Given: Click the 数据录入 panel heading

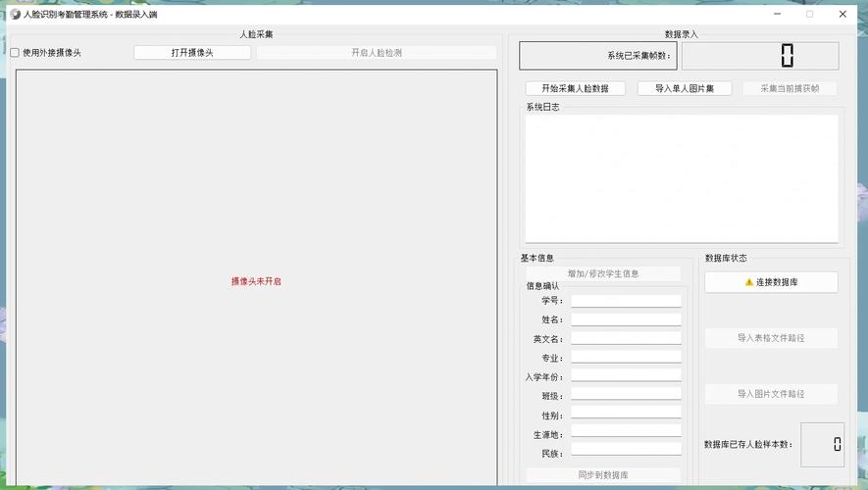Looking at the screenshot, I should click(x=682, y=34).
